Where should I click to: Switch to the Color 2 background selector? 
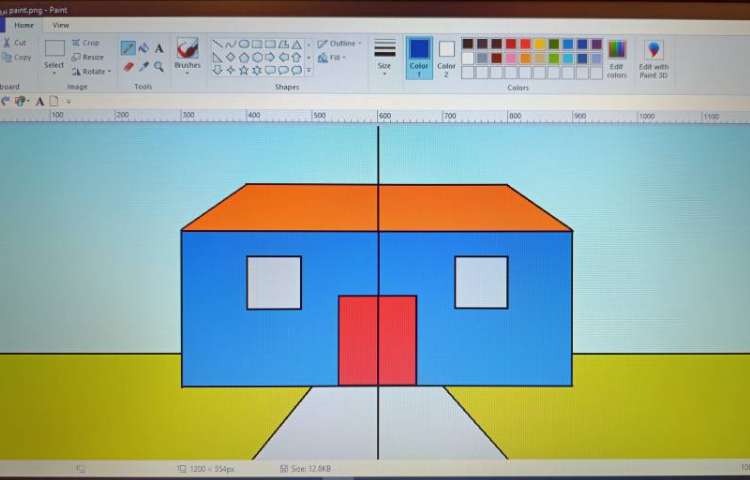pyautogui.click(x=446, y=57)
